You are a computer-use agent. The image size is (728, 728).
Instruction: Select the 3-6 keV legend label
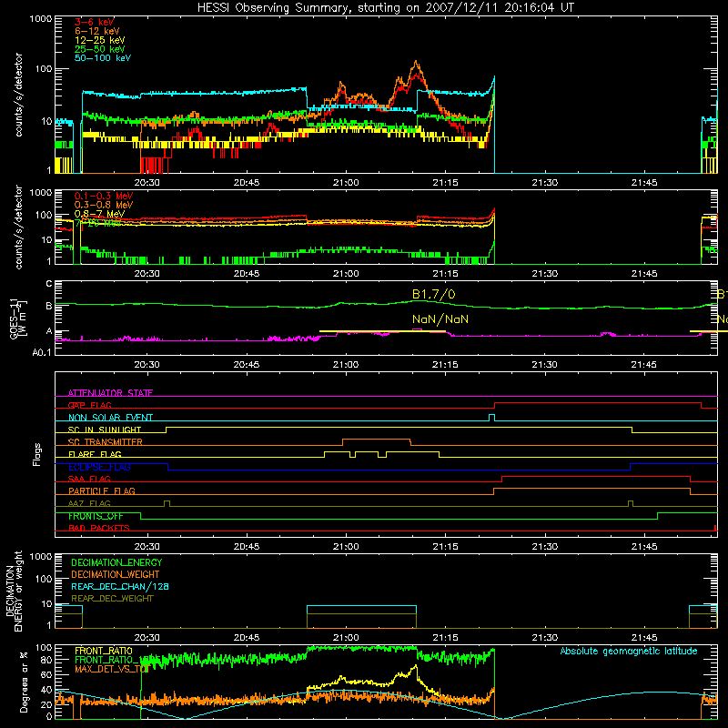point(95,22)
